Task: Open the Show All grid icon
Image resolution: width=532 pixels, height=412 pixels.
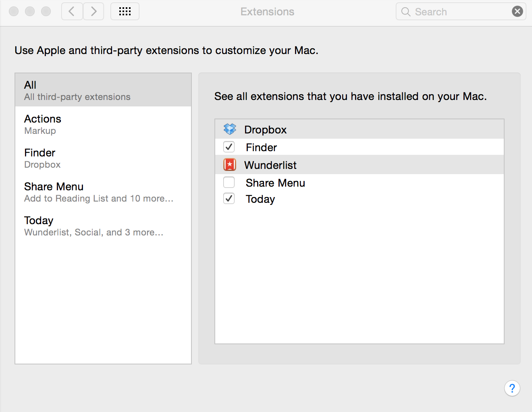Action: pyautogui.click(x=125, y=11)
